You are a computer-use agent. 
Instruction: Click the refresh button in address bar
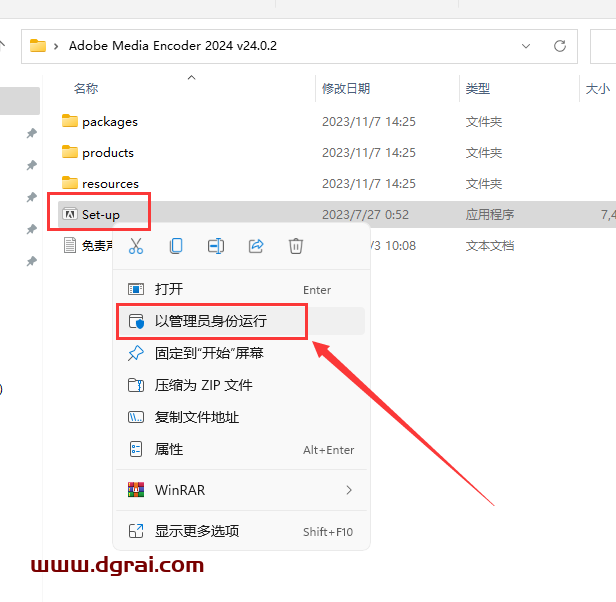(x=559, y=46)
